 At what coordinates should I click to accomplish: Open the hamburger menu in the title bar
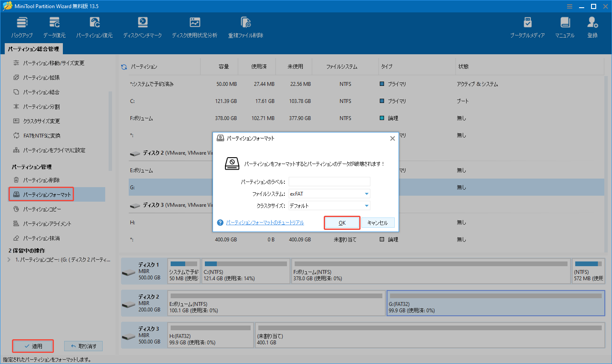569,6
